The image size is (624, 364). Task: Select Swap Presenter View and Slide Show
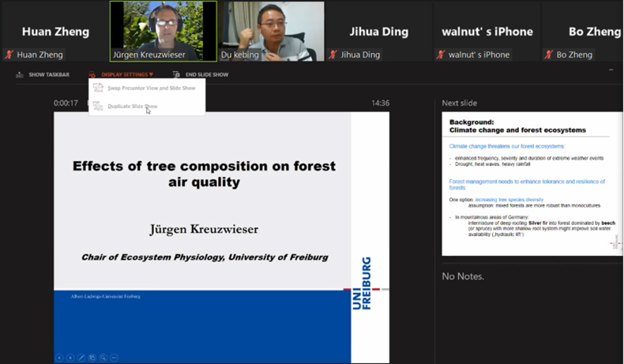coord(151,88)
